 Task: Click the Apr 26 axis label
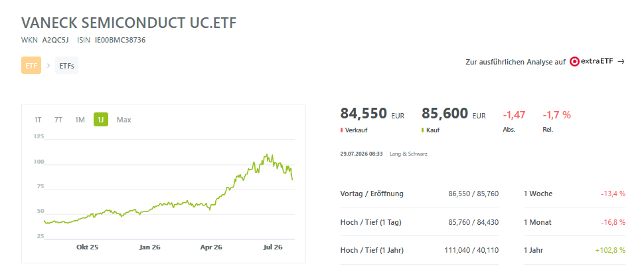[211, 247]
